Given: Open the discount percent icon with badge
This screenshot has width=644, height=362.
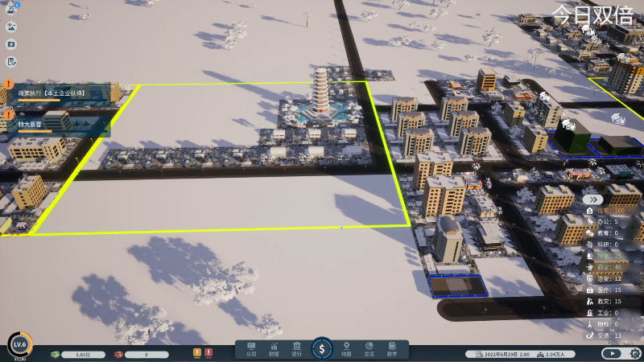Looking at the screenshot, I should [11, 9].
